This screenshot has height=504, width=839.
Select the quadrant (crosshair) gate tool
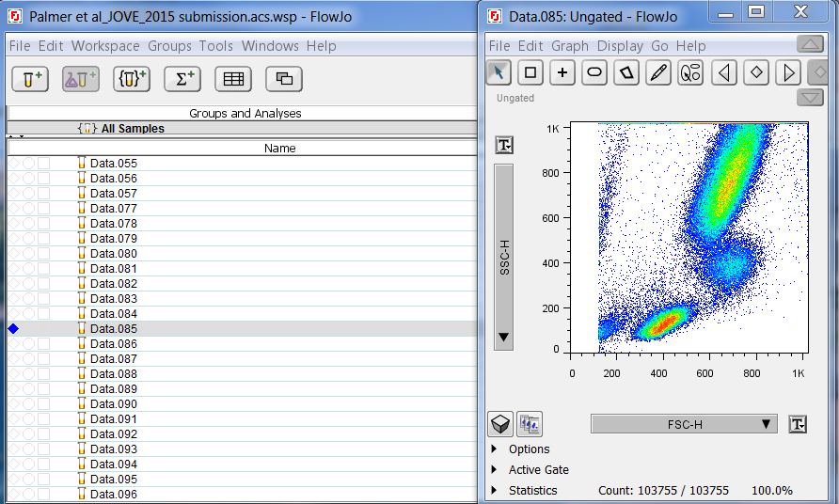562,72
